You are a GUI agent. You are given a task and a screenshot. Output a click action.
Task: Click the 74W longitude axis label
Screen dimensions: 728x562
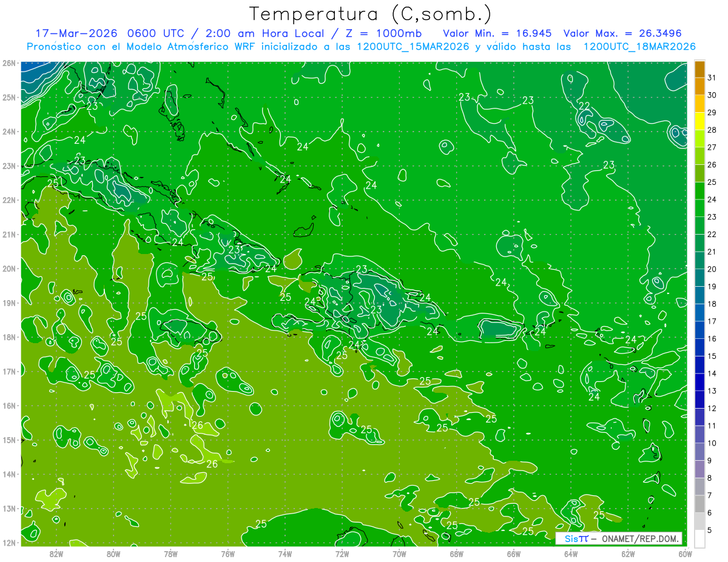click(x=285, y=554)
